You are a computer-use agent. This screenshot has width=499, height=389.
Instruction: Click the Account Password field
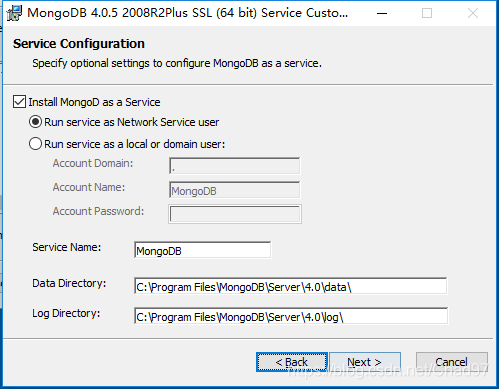point(235,214)
